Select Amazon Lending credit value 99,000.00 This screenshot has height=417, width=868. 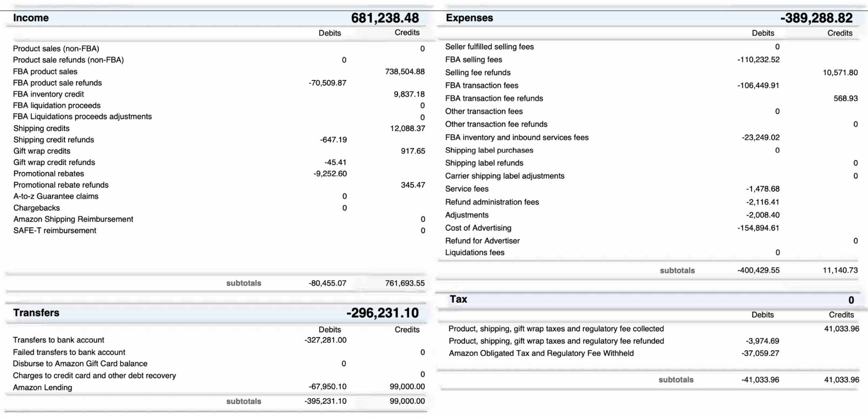pyautogui.click(x=407, y=387)
